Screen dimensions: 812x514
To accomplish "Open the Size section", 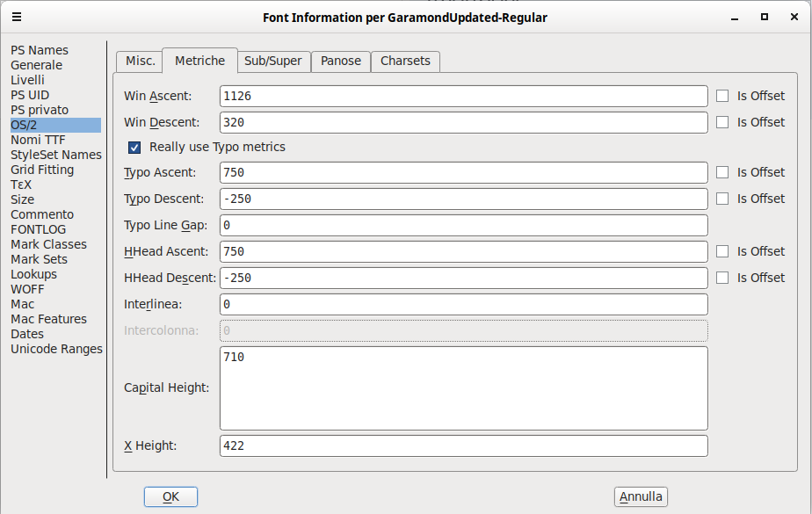I will click(22, 199).
